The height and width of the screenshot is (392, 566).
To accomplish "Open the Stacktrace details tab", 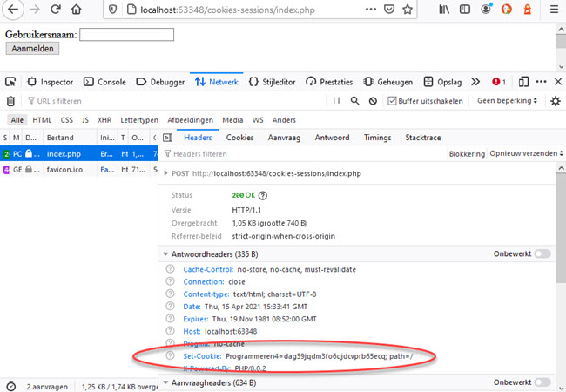I will click(423, 138).
